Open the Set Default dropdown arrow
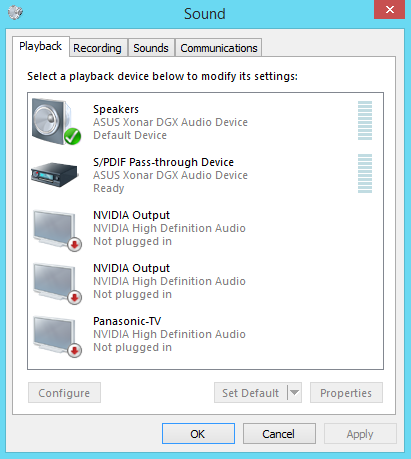The image size is (411, 459). (x=294, y=393)
